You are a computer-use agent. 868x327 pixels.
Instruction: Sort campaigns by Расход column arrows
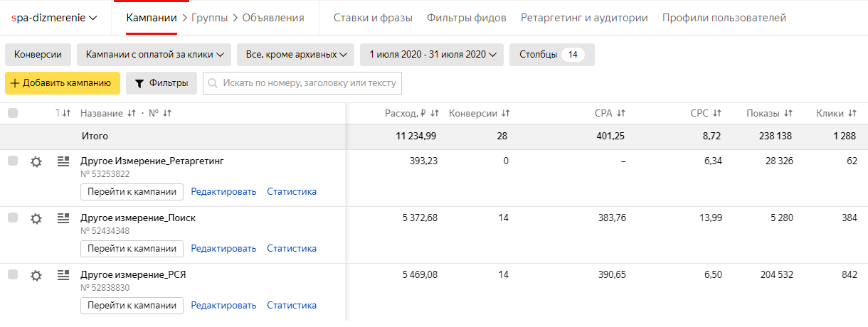click(x=434, y=114)
